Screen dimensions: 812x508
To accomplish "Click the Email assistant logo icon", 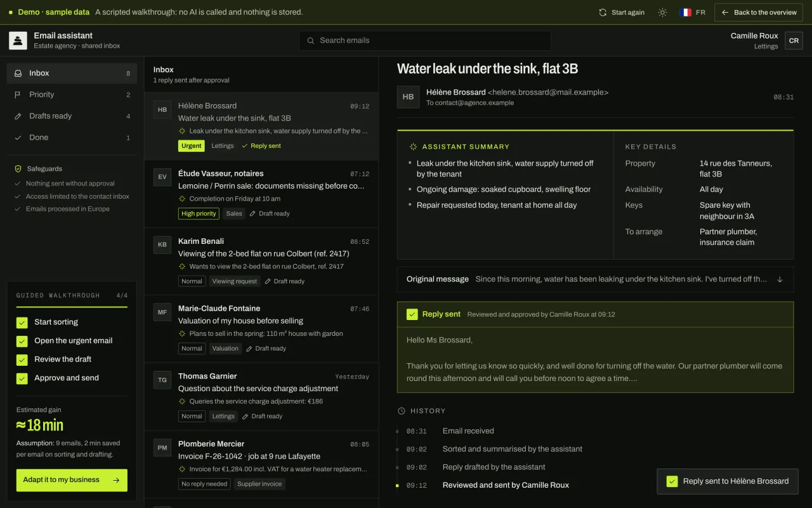I will tap(18, 41).
